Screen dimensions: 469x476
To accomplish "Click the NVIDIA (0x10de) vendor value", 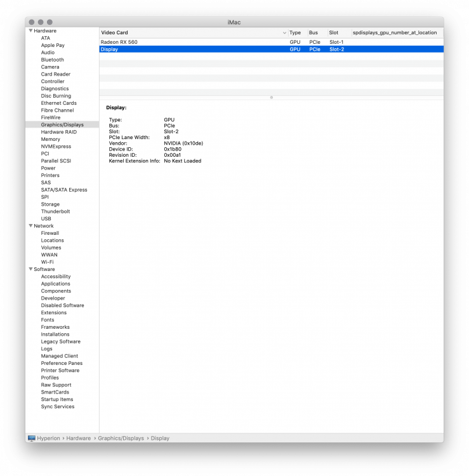I will [183, 143].
